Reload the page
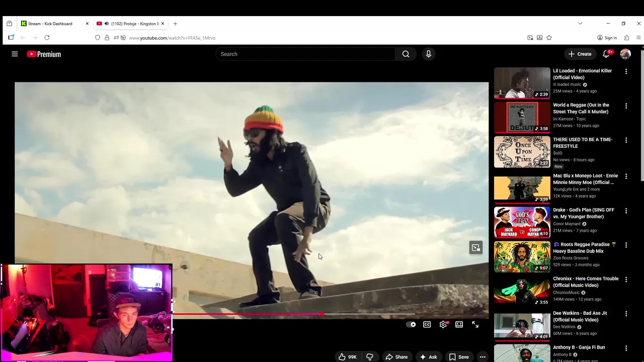 47,38
